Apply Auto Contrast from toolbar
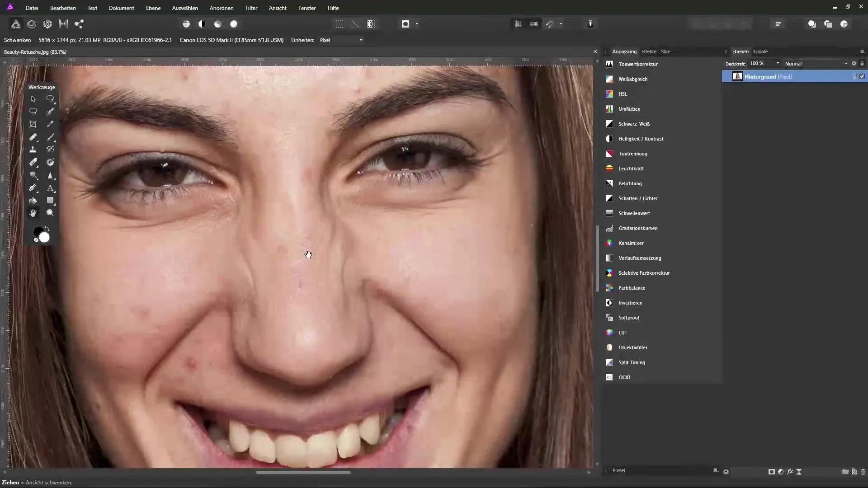 [x=202, y=24]
